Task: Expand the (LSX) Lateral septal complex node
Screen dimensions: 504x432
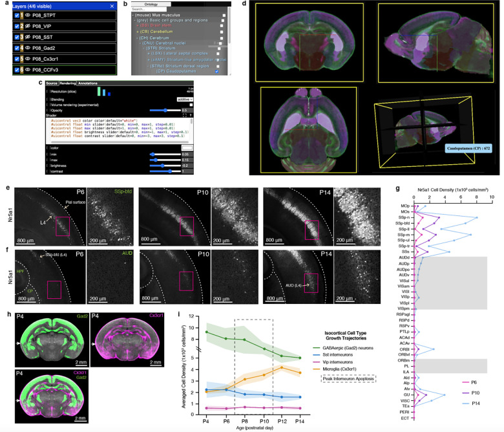Action: click(149, 54)
